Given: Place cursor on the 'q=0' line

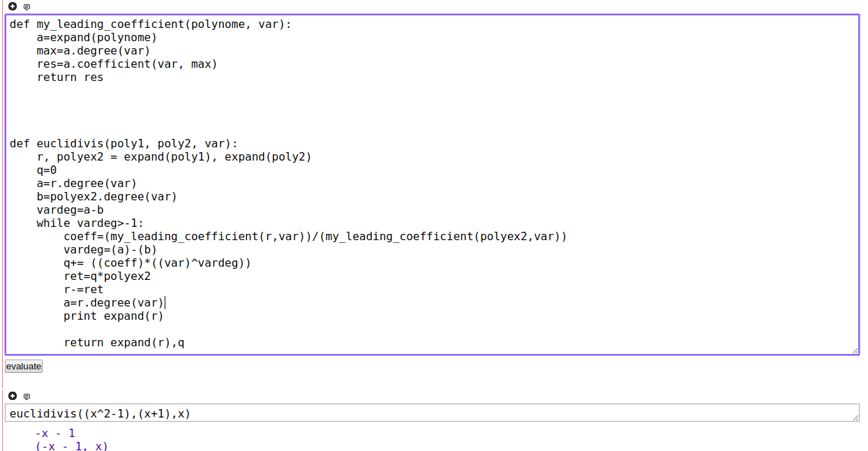Looking at the screenshot, I should 47,170.
